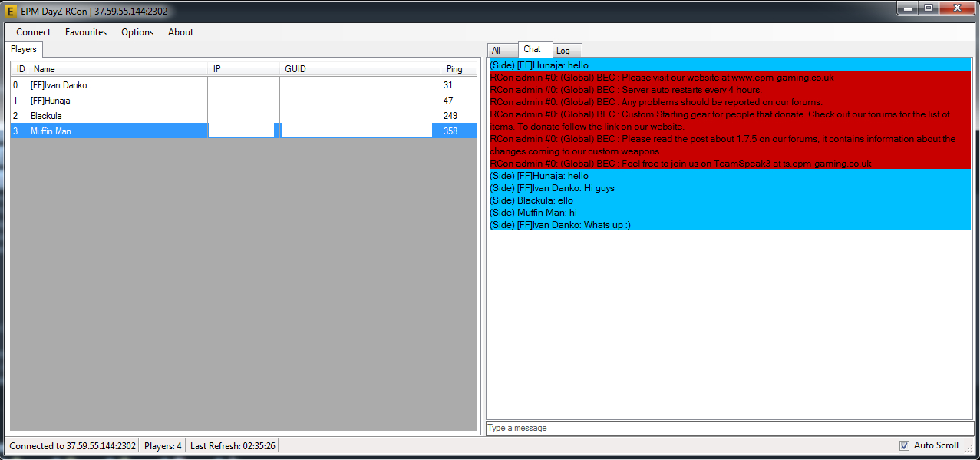
Task: Click the EPM app icon in title bar
Action: [x=11, y=12]
